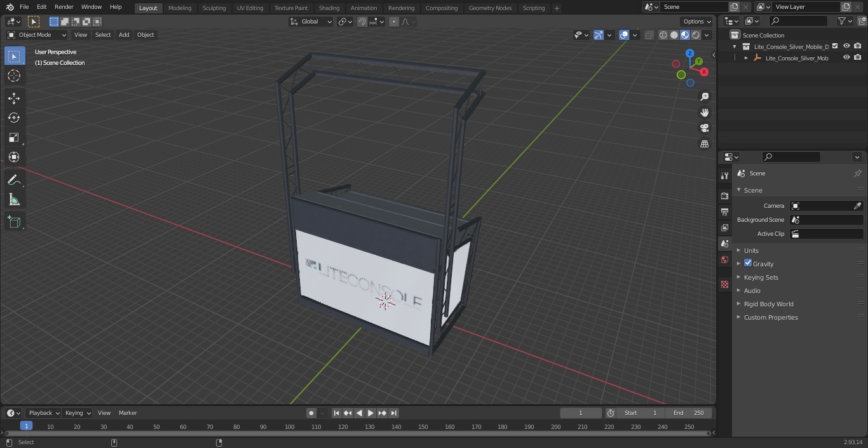Open Texture properties tab
This screenshot has height=448, width=868.
[x=724, y=284]
